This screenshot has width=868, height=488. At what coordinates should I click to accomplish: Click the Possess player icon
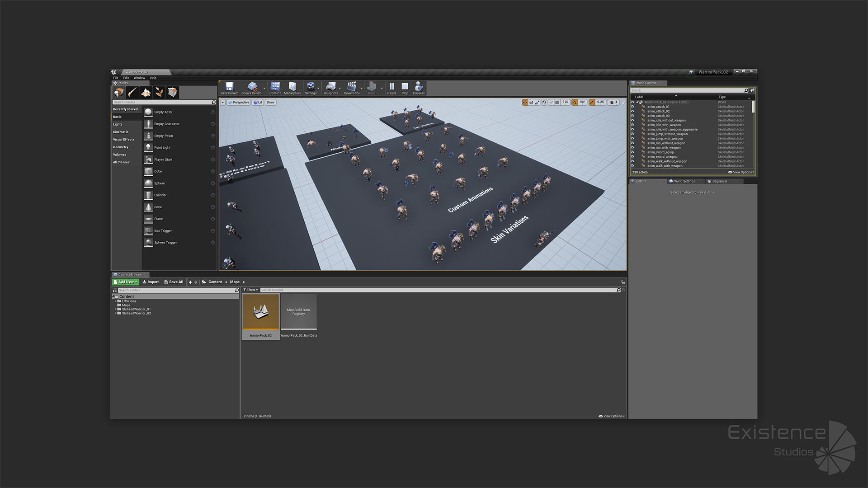pyautogui.click(x=419, y=87)
